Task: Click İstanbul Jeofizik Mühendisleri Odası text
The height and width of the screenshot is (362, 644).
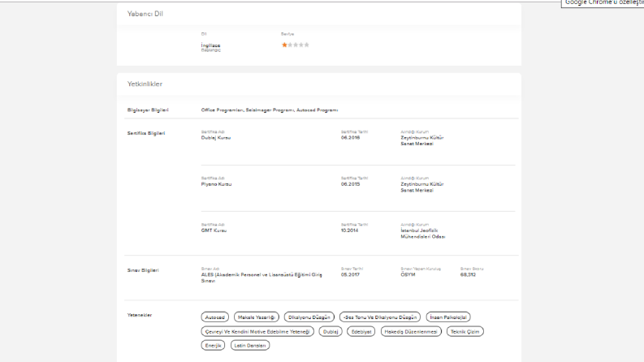Action: pos(423,234)
